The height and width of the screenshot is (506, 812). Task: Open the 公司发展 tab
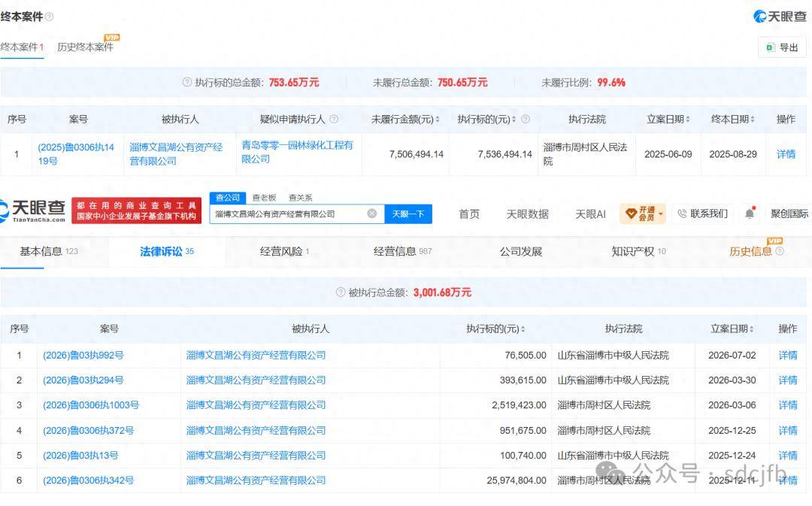520,251
